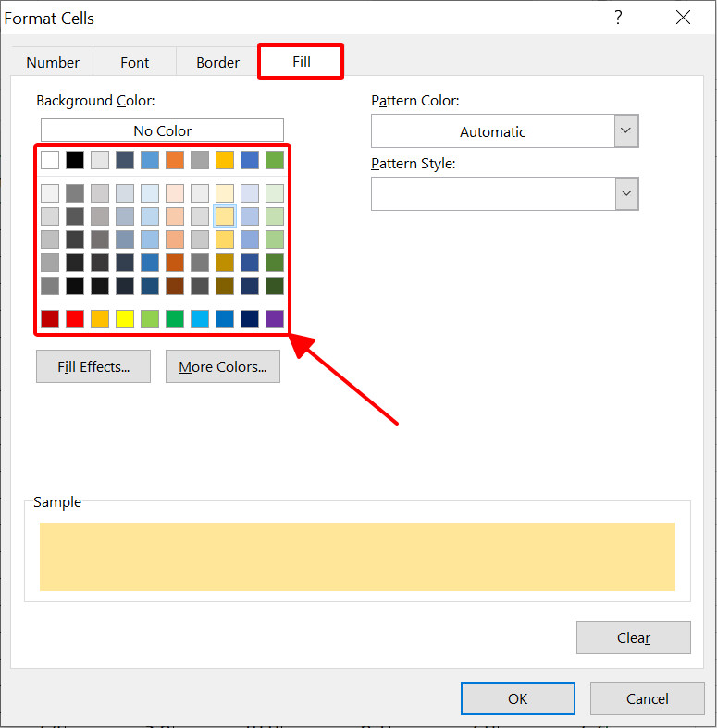This screenshot has height=728, width=717.
Task: Pick the white swatch in top row
Action: [50, 160]
